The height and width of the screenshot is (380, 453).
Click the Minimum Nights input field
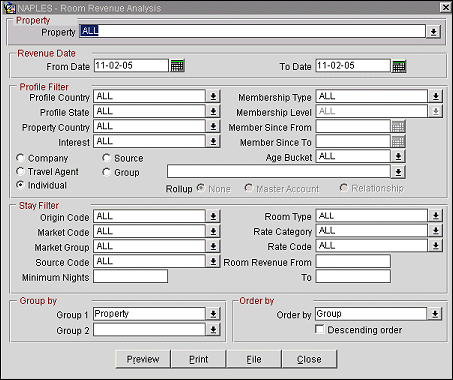pos(130,277)
